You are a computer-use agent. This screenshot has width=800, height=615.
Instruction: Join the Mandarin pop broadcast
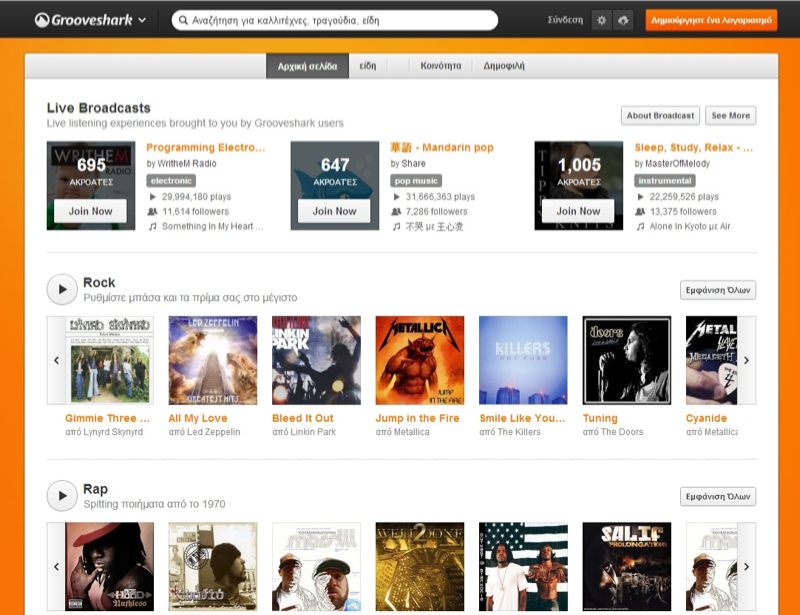pyautogui.click(x=334, y=211)
